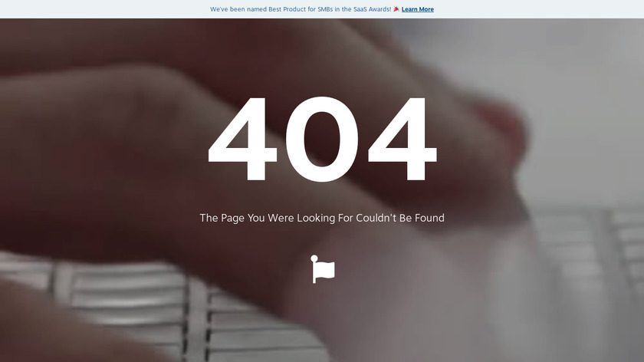The image size is (644, 362).
Task: Click the round top of flag pole
Action: [x=314, y=258]
